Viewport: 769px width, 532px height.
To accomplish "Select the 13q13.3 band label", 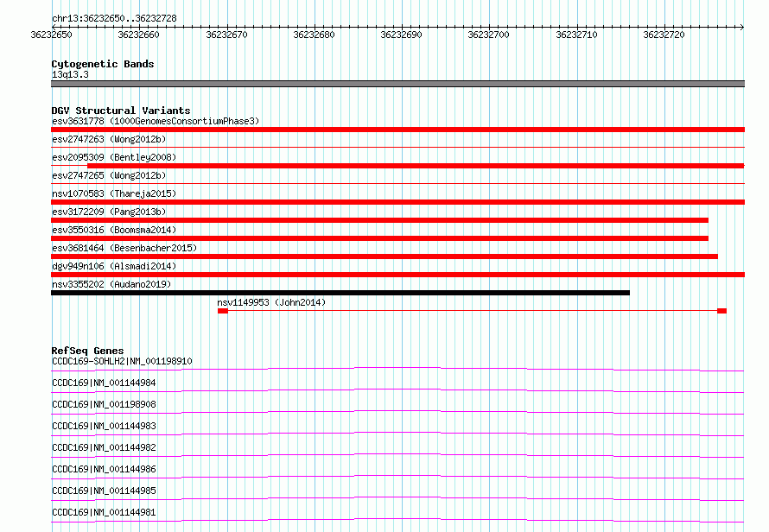I will [70, 74].
